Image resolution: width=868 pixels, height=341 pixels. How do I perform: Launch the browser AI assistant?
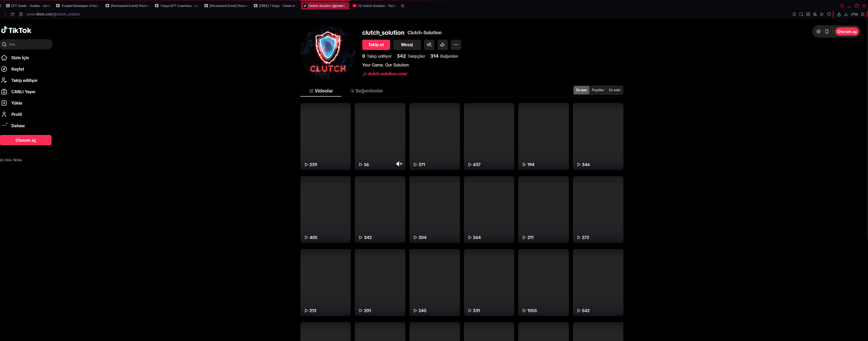click(854, 14)
